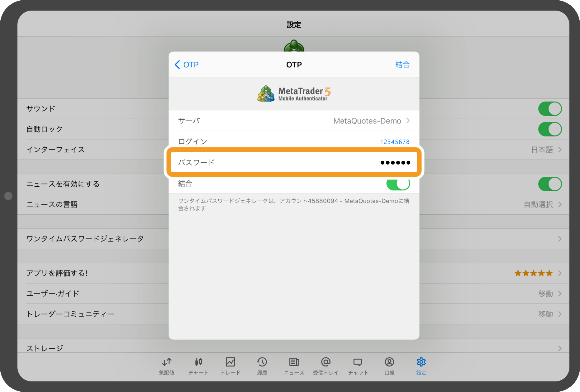Click the ワンタイムパスワードジェネレータ label
Screen dimensions: 580x392
85,239
